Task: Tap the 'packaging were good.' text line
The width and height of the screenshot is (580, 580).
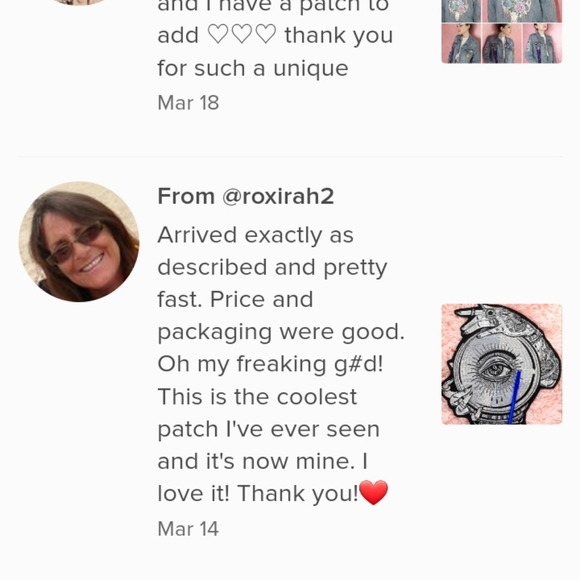Action: 281,332
